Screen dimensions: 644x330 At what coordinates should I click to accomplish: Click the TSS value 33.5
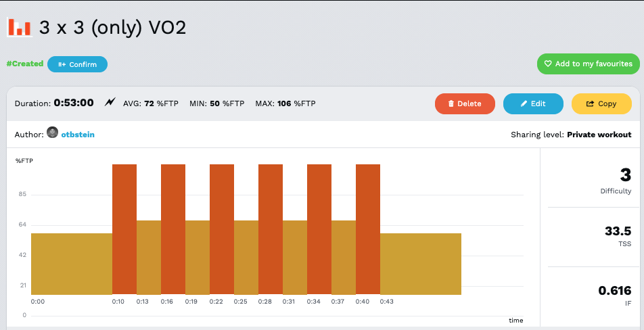click(x=618, y=232)
